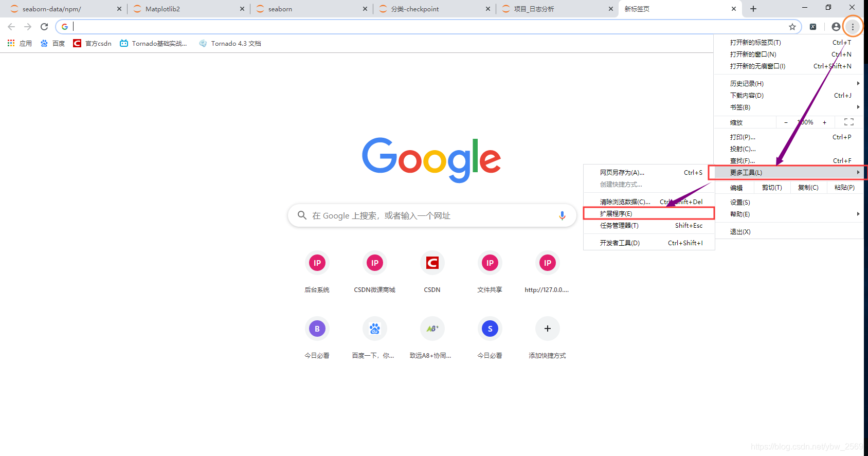Screen dimensions: 868x456
Task: Click the browser back arrow
Action: [11, 27]
